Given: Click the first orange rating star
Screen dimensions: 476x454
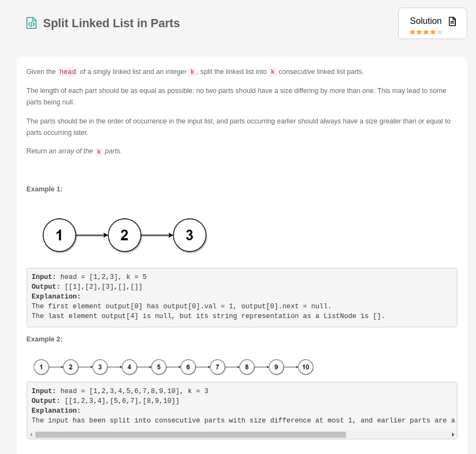Looking at the screenshot, I should click(412, 32).
